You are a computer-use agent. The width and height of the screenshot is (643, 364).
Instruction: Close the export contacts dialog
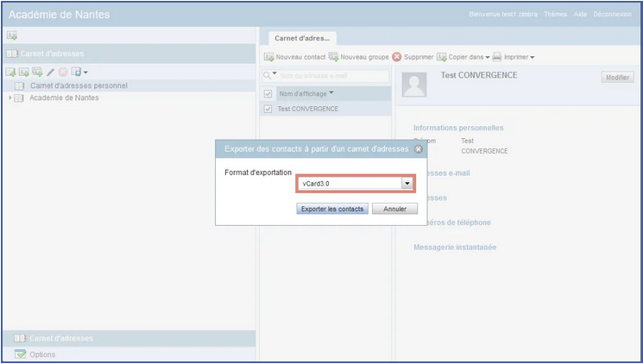click(419, 148)
